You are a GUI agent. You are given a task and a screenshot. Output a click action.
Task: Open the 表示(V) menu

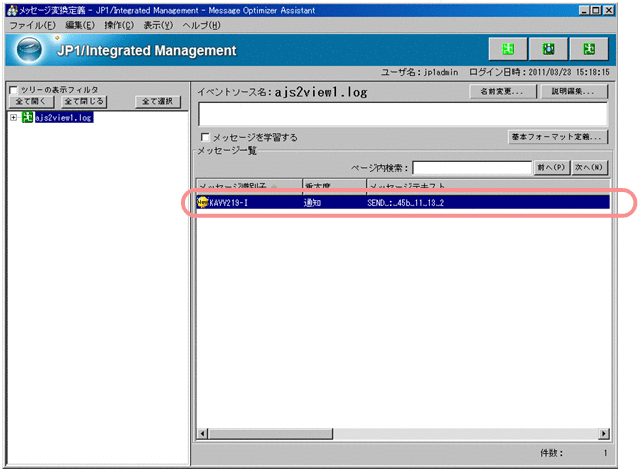[x=158, y=25]
